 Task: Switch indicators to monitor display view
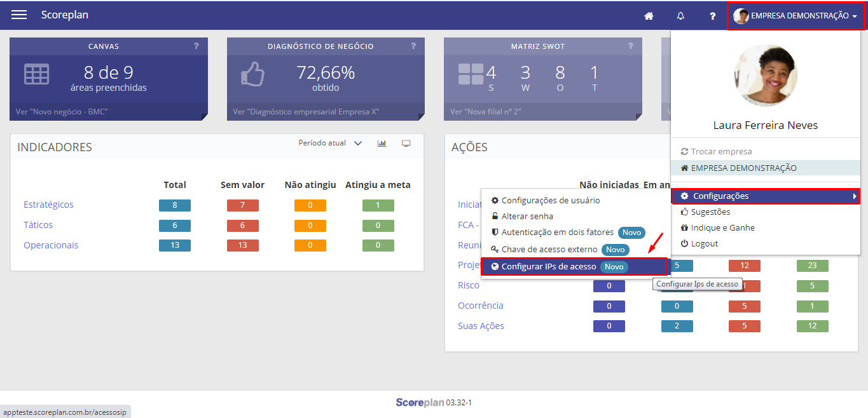click(406, 144)
